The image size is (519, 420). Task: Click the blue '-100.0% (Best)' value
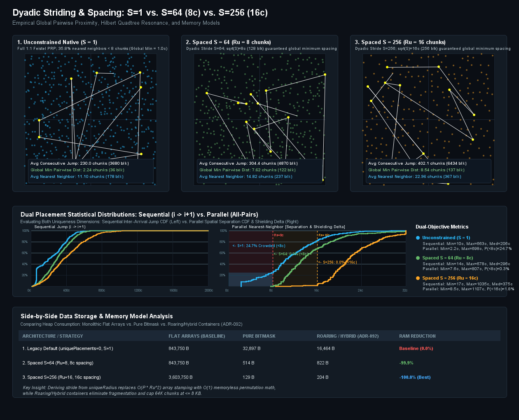[415, 377]
